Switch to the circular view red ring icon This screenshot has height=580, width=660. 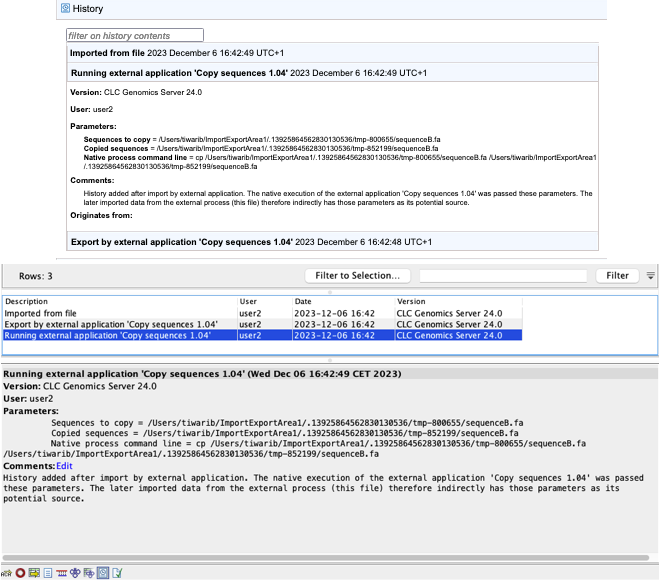click(x=20, y=573)
